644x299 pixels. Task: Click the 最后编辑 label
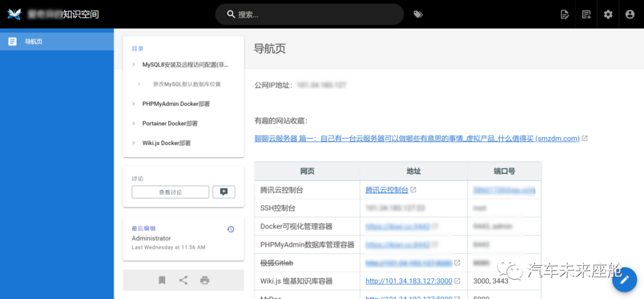pos(144,229)
